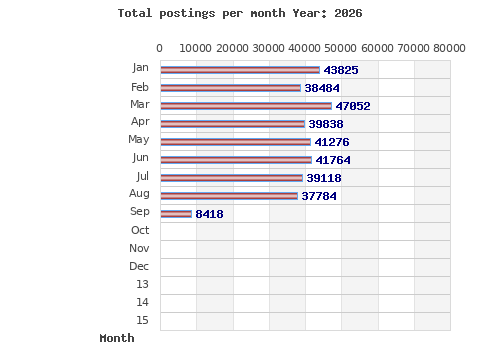Select the May bar
This screenshot has width=480, height=360.
pos(235,142)
